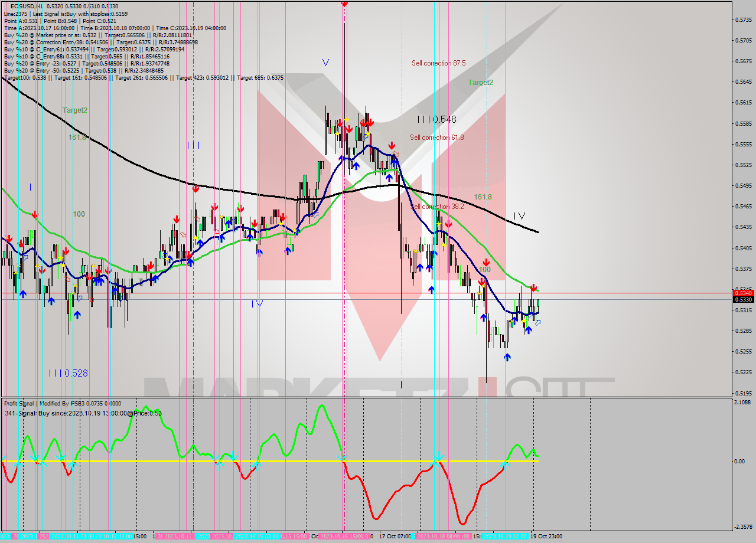This screenshot has height=543, width=756.
Task: Click the 161.8 label above Sell correction 38.2
Action: tap(483, 197)
